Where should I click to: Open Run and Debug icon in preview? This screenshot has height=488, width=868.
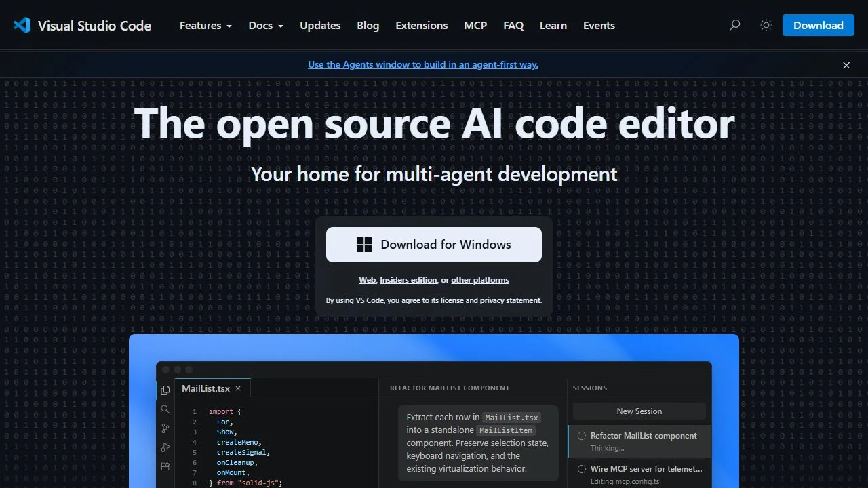[165, 447]
